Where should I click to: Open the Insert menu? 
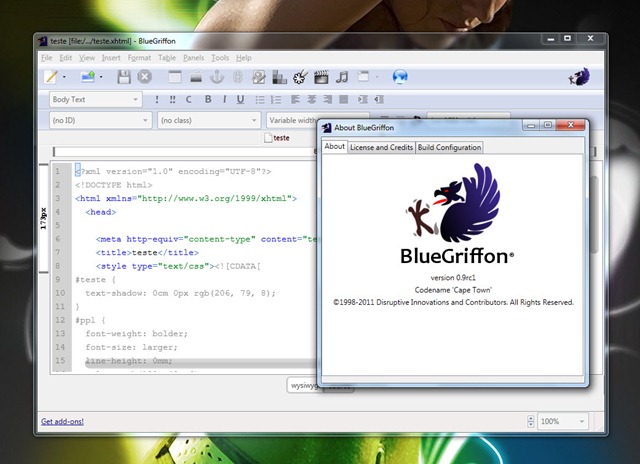(x=111, y=58)
